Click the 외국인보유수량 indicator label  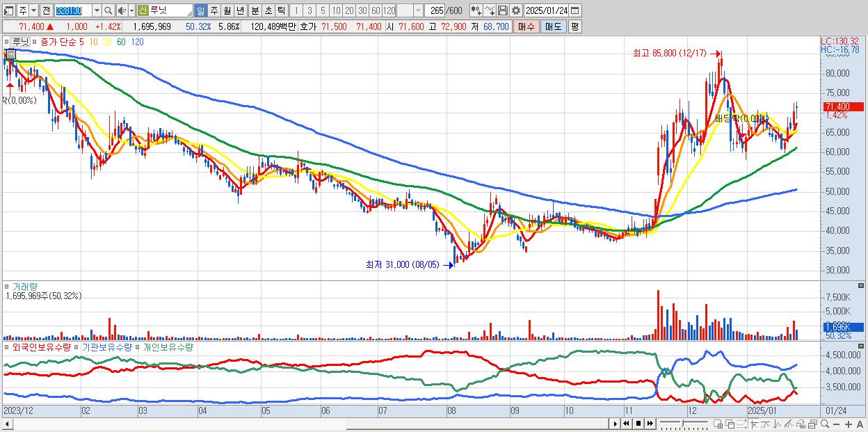tap(42, 346)
